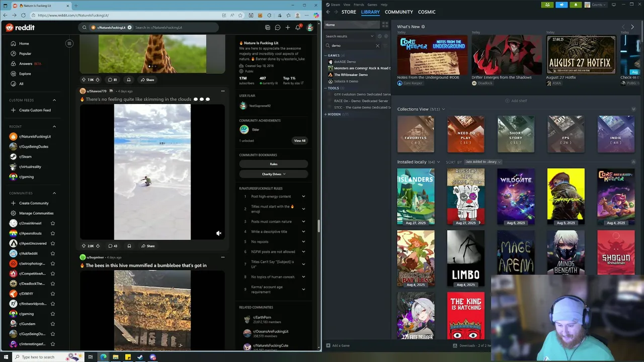Open overflow menu on u/Shawon770 post

tap(222, 91)
